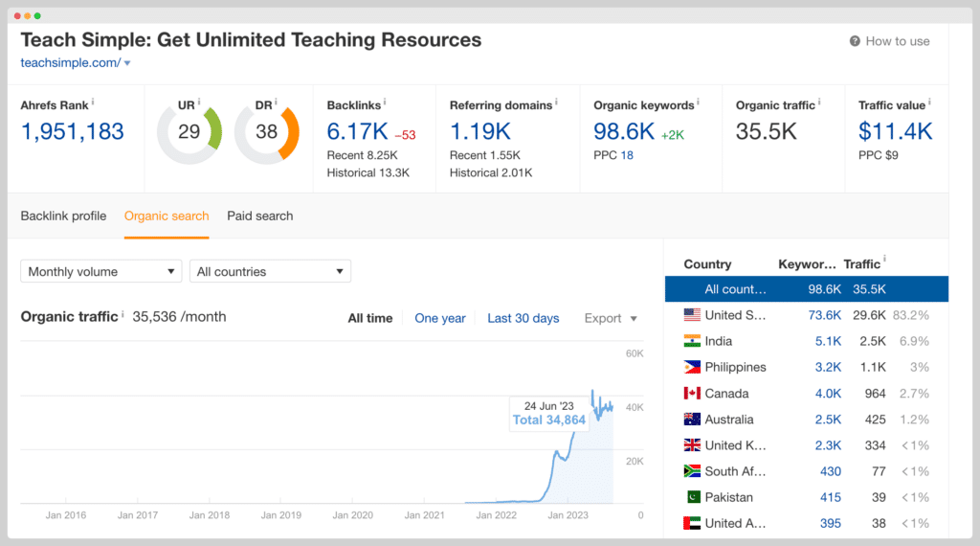Viewport: 980px width, 546px height.
Task: Open the 2.3K keywords for United Kingdom
Action: point(828,445)
